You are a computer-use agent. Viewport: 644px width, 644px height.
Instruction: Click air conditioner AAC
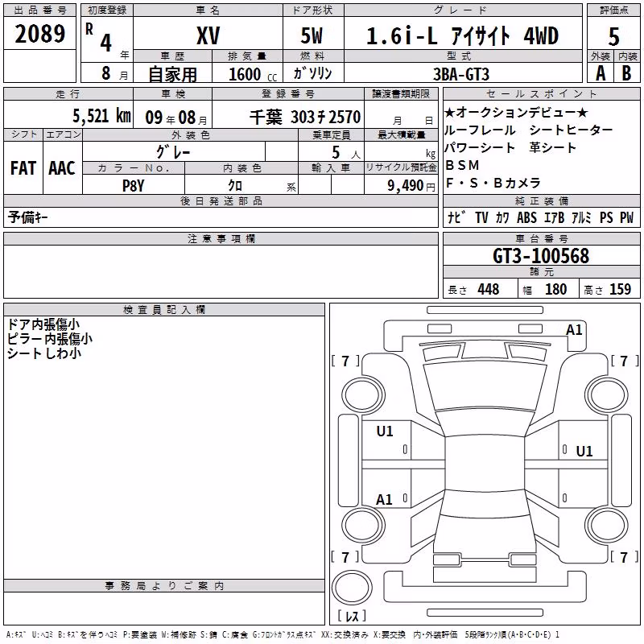(62, 168)
